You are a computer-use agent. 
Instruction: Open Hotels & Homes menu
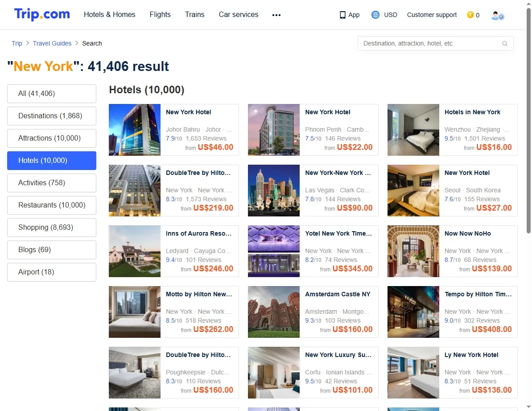pyautogui.click(x=110, y=15)
